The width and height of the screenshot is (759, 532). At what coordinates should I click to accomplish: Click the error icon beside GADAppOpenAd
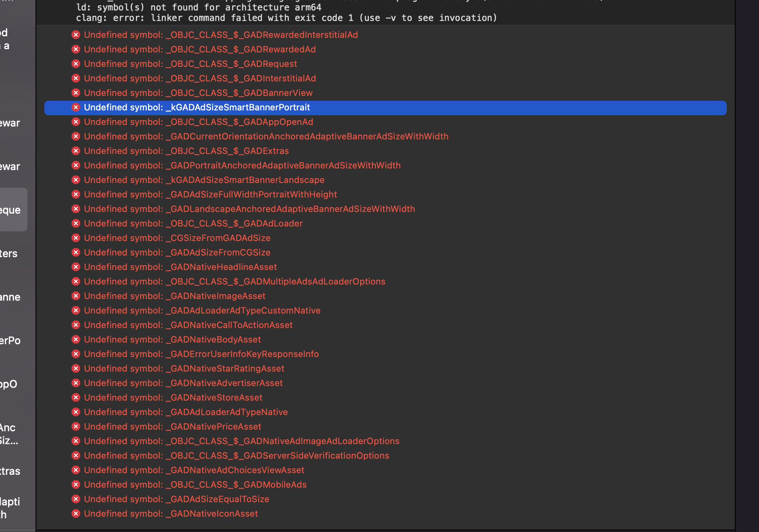click(x=76, y=122)
